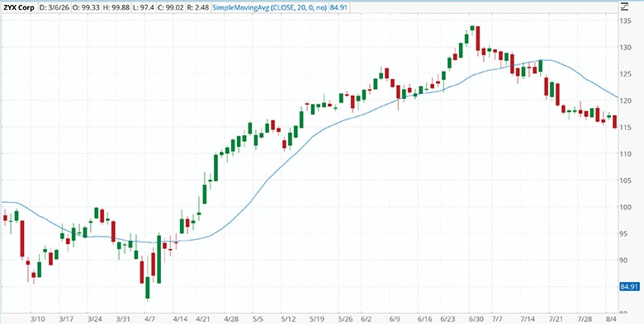Click the 7/21 date axis label

[x=556, y=319]
